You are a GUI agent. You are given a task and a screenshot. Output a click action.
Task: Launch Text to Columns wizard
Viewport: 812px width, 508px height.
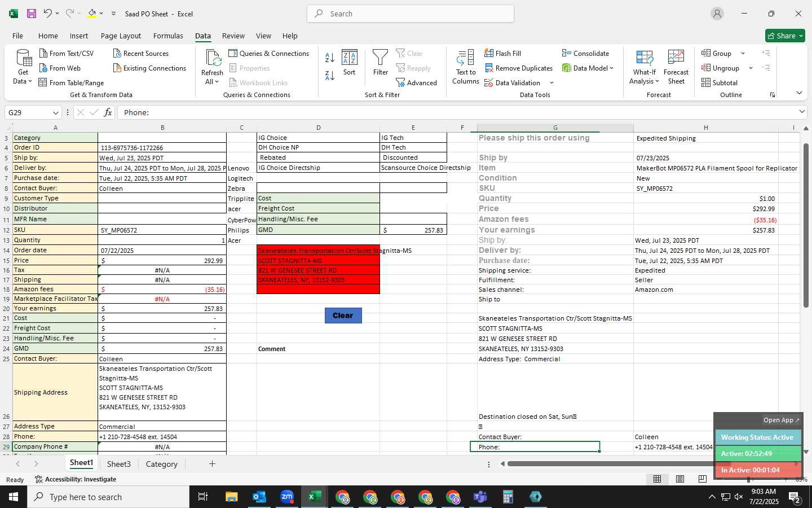coord(466,67)
